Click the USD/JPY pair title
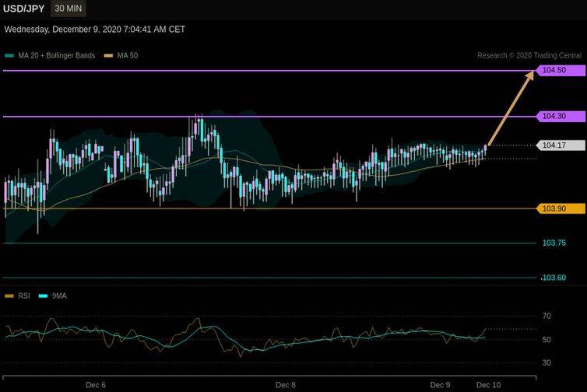Screen dimensions: 587x392 23,9
